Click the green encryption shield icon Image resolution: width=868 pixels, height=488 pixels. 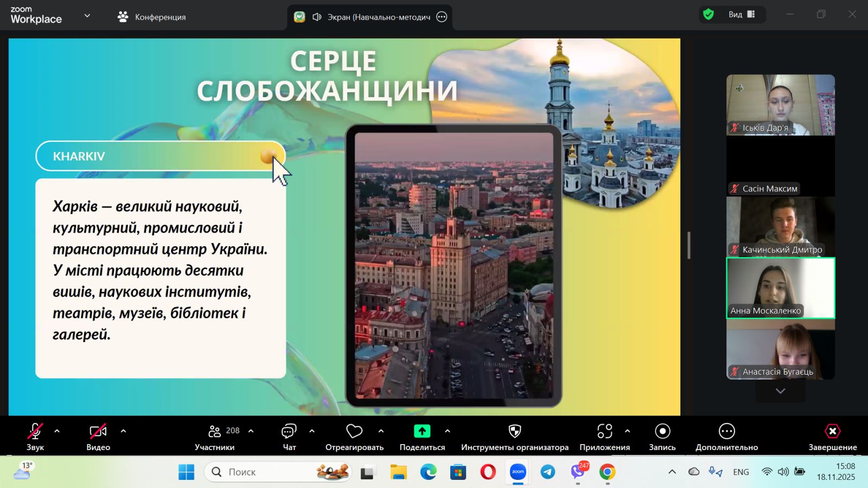708,15
